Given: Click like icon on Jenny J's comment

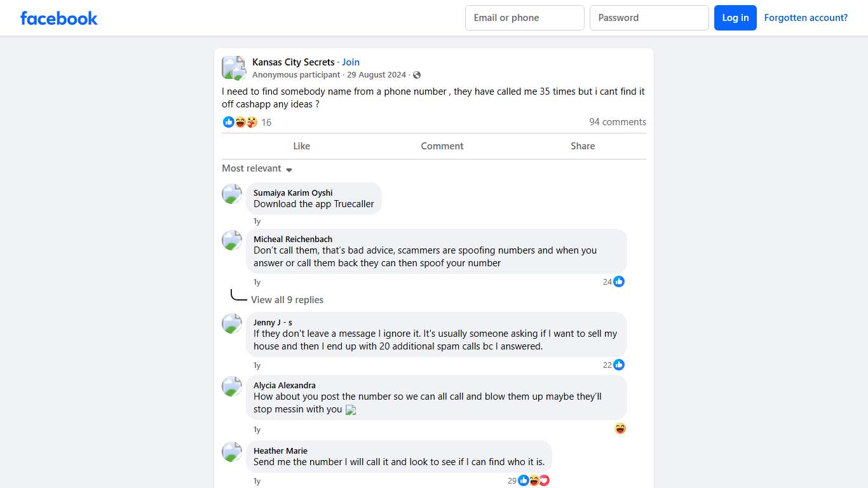Looking at the screenshot, I should 619,365.
